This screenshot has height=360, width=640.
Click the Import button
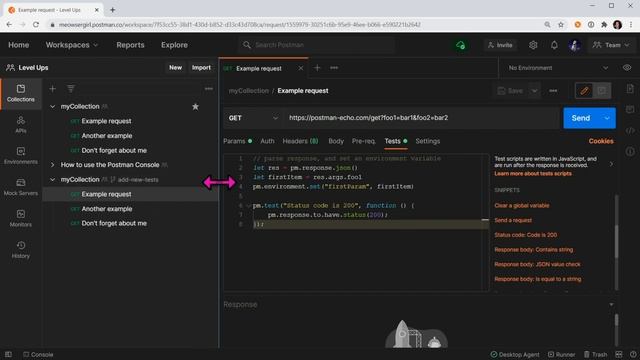click(201, 68)
